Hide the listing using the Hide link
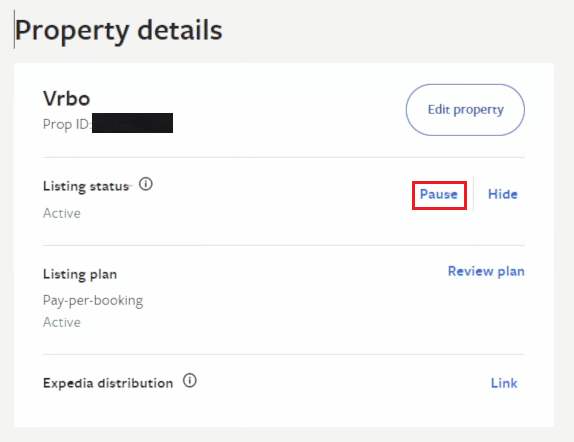 (503, 194)
